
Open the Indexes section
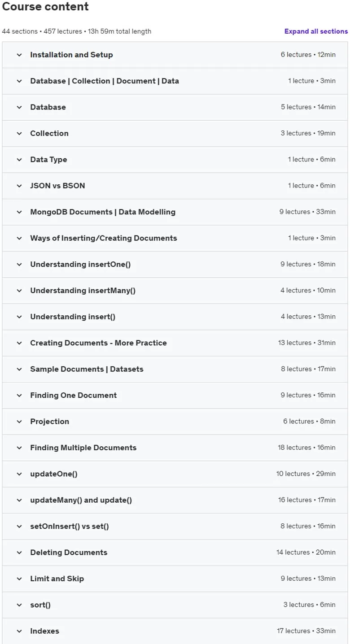175,631
